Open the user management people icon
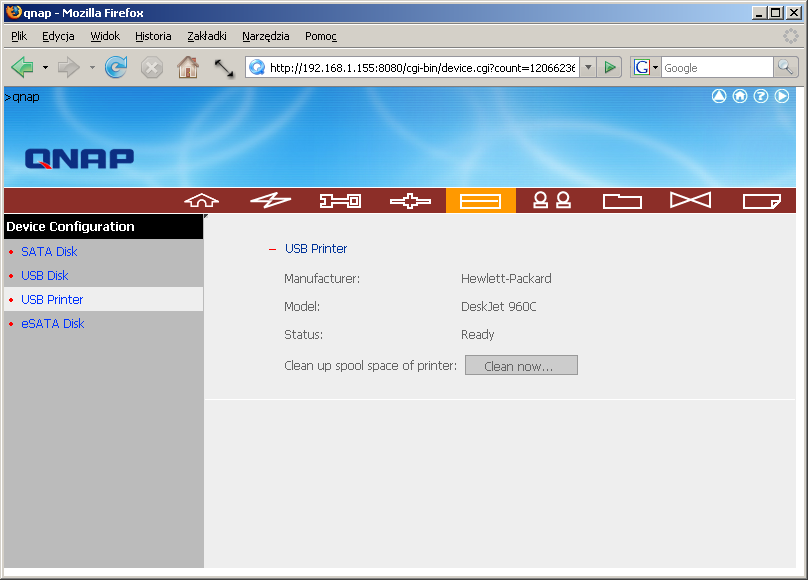The height and width of the screenshot is (580, 808). (x=552, y=200)
